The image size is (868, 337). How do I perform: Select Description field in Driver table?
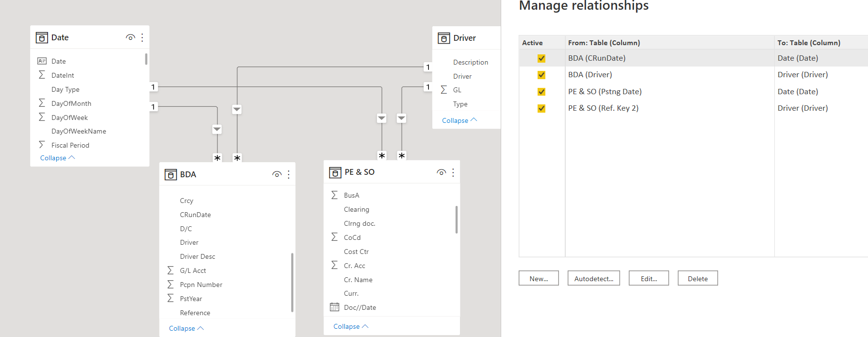coord(471,62)
